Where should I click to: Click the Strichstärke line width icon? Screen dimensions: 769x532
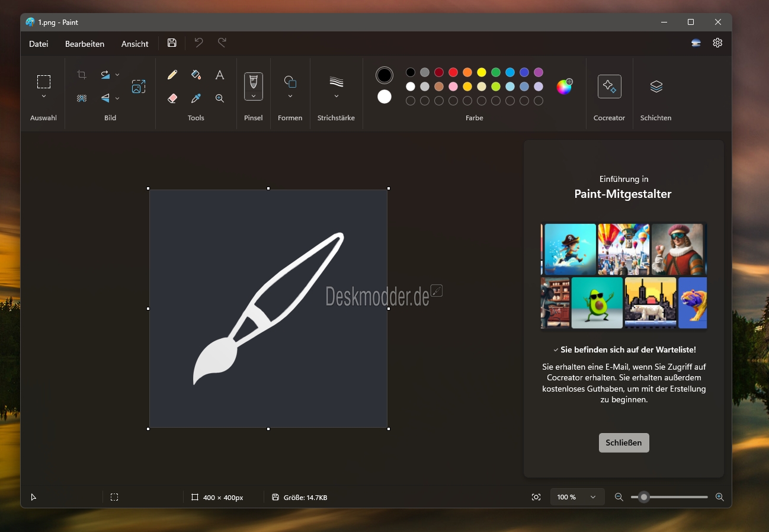337,82
